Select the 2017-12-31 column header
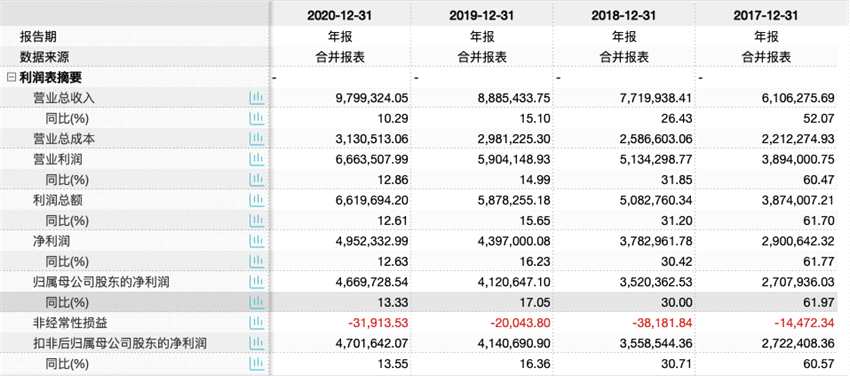 (765, 16)
